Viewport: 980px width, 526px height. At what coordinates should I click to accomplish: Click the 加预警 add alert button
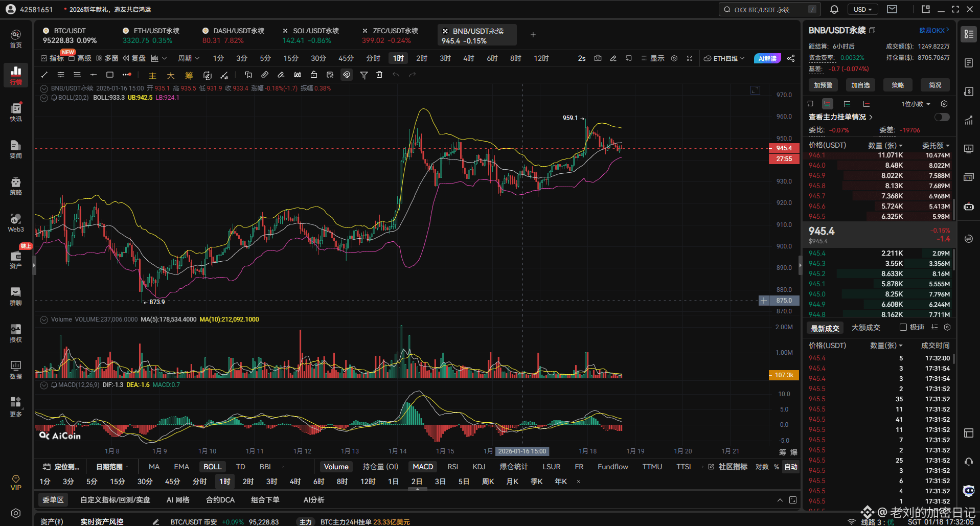(x=823, y=85)
